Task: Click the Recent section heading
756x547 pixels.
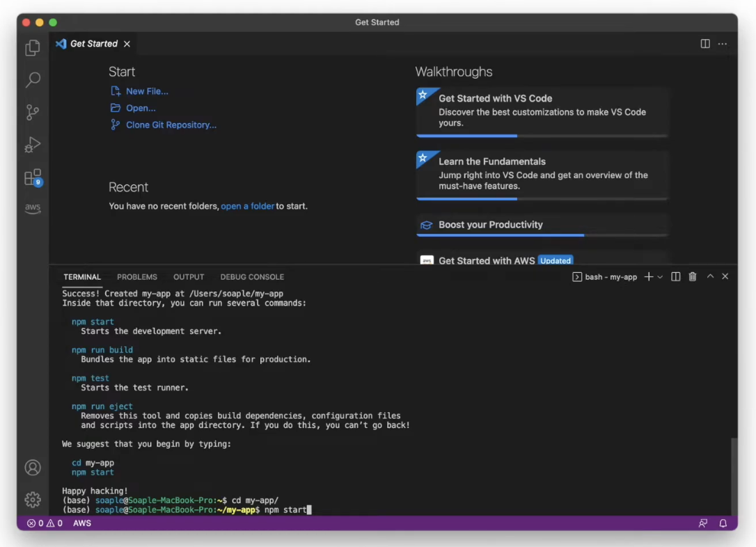Action: pos(128,187)
